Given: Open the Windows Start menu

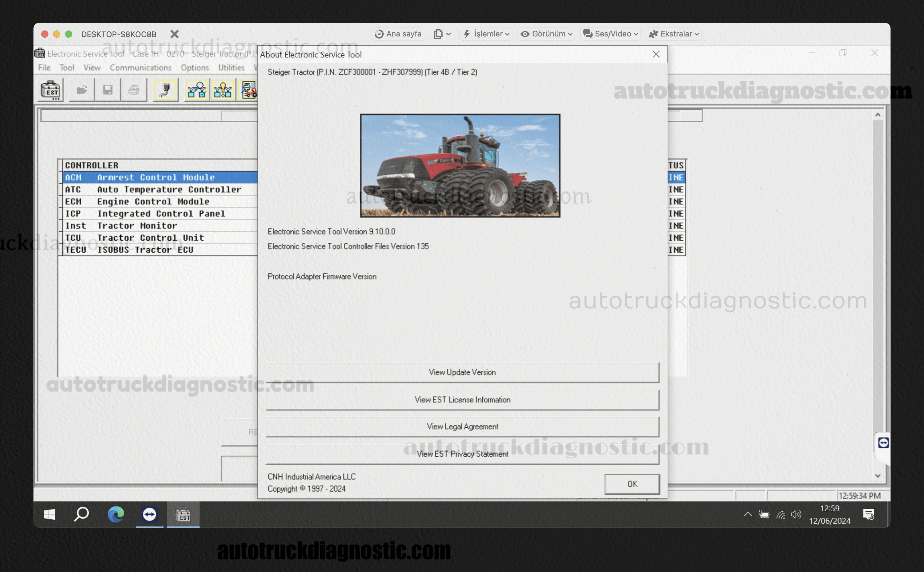Looking at the screenshot, I should click(x=49, y=515).
